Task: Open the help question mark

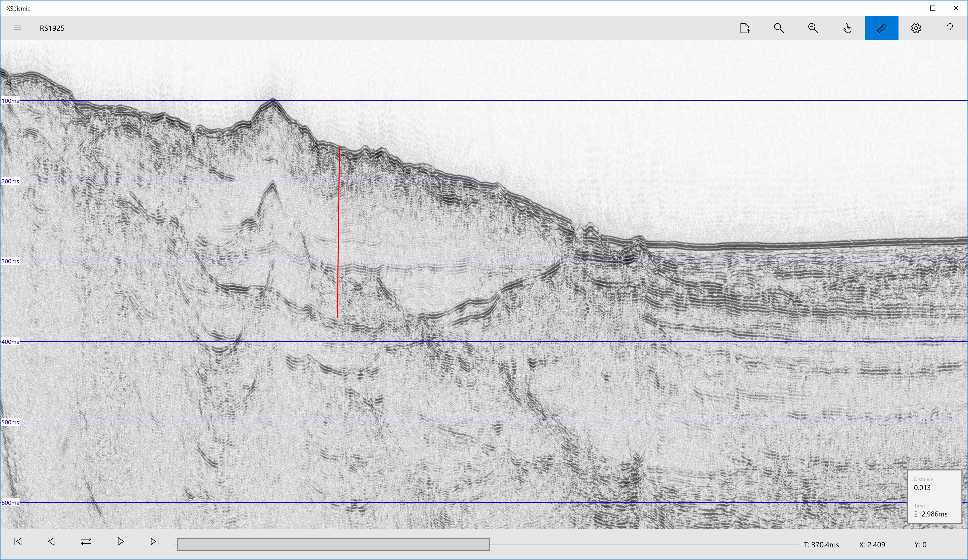Action: coord(950,28)
